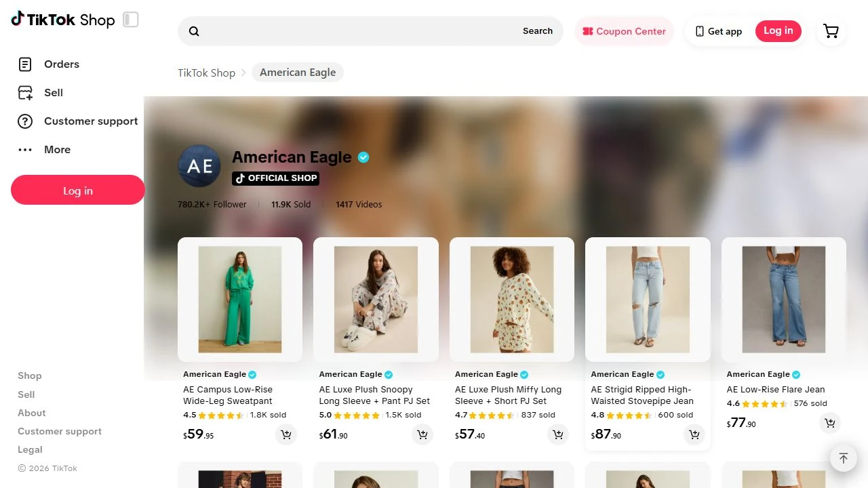Click the header Log in button

tap(778, 30)
